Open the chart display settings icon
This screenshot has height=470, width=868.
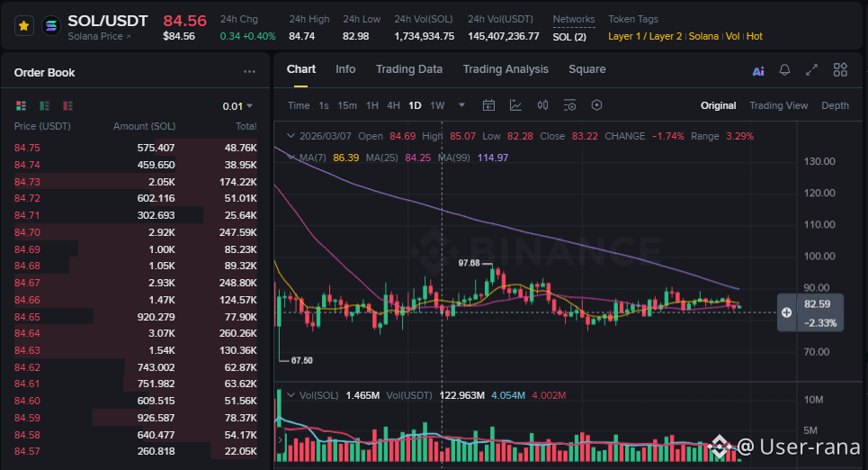(569, 105)
